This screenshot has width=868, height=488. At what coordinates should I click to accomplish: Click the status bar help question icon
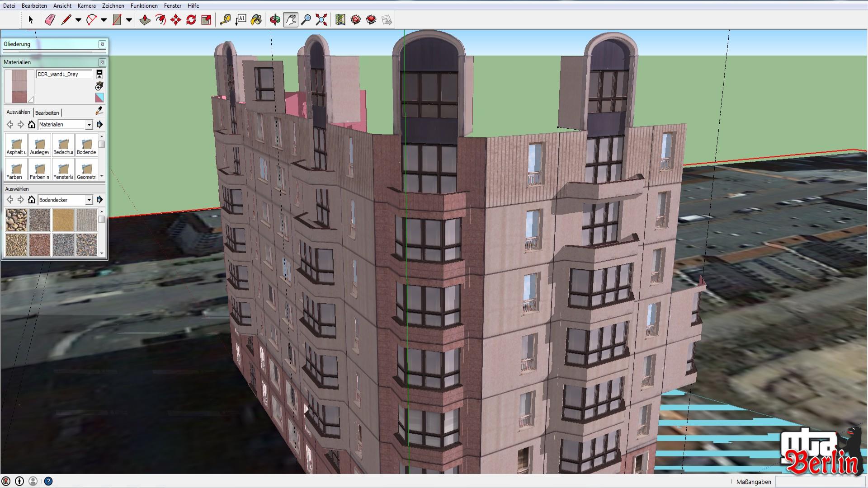[48, 481]
